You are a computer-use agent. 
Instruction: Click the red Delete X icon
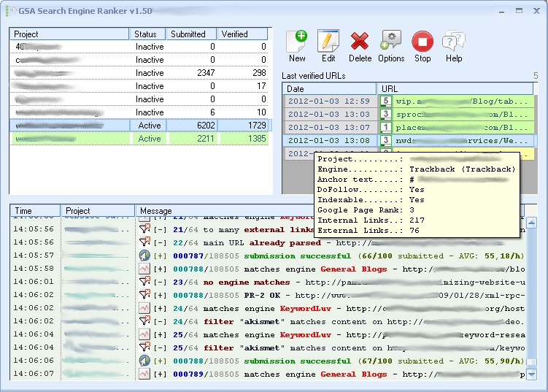(x=360, y=41)
